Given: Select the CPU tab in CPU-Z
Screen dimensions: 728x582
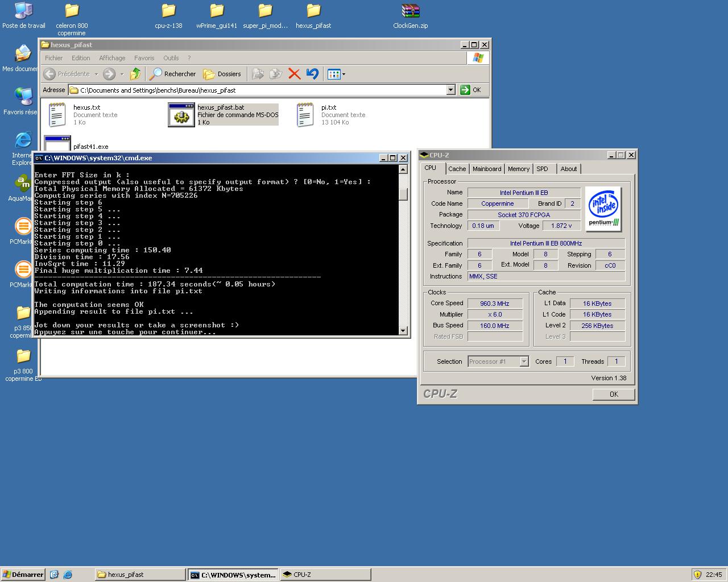Looking at the screenshot, I should 431,168.
